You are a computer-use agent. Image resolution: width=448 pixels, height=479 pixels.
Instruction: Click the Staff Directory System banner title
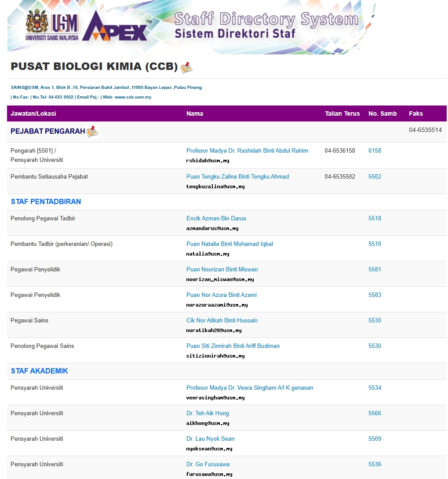(266, 19)
